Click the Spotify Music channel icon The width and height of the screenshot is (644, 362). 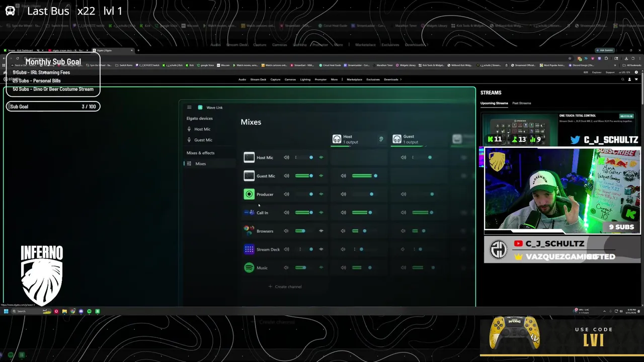[249, 267]
